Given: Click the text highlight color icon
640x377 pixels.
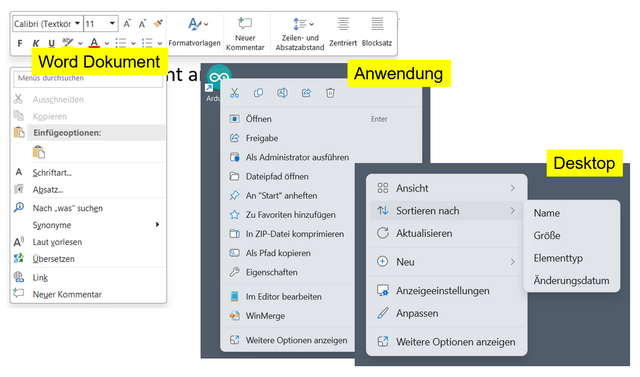Looking at the screenshot, I should coord(67,42).
